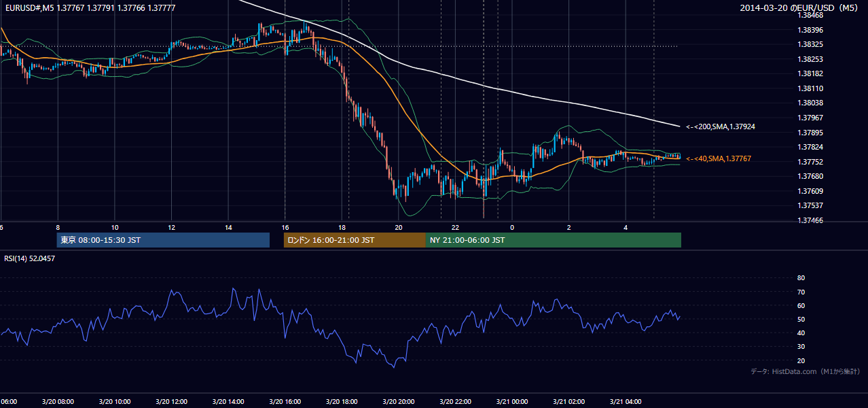The width and height of the screenshot is (868, 408).
Task: Click the 1.37895 price axis label
Action: (810, 133)
